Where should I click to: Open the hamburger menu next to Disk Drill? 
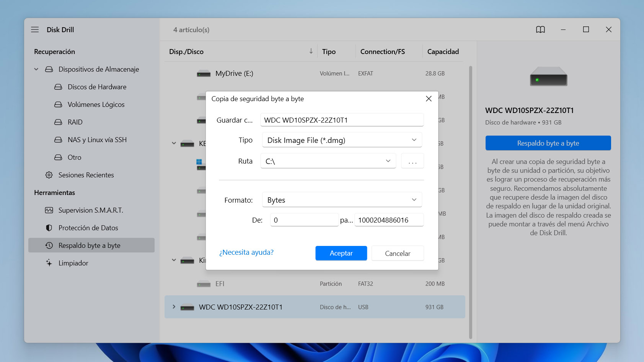point(35,29)
